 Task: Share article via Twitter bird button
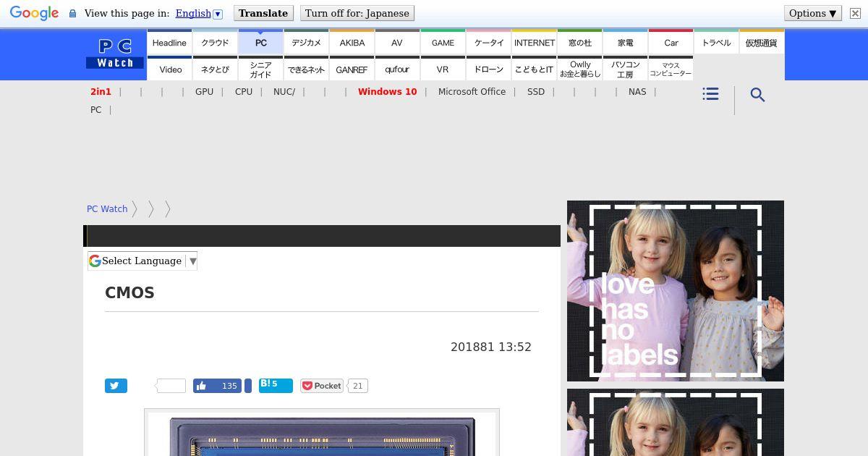coord(116,386)
